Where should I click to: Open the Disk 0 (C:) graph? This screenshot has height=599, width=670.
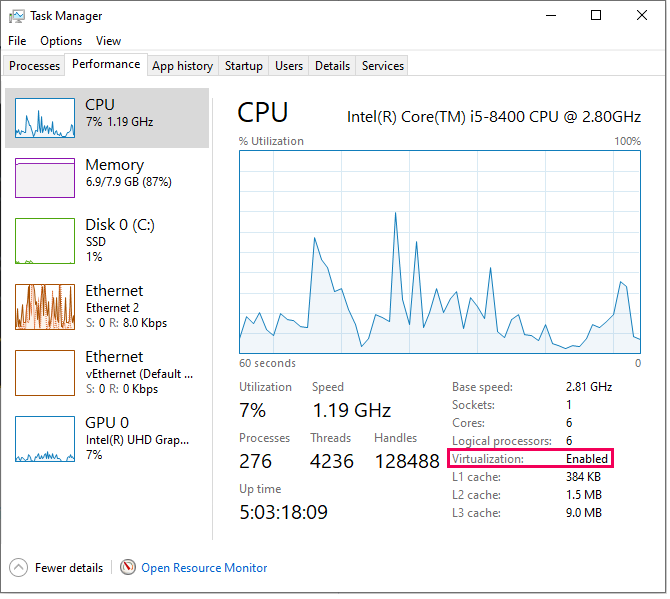click(x=45, y=241)
